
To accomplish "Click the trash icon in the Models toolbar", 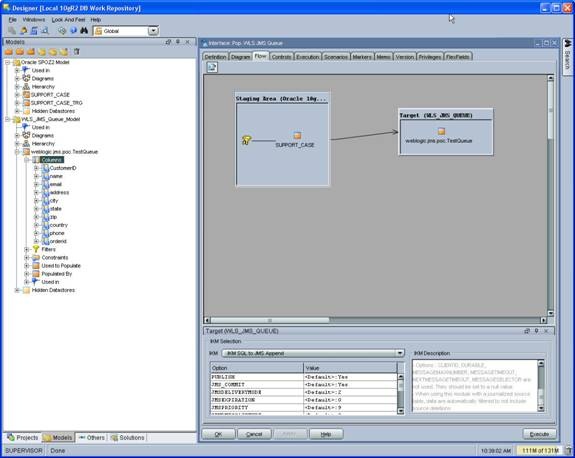I will pos(76,52).
